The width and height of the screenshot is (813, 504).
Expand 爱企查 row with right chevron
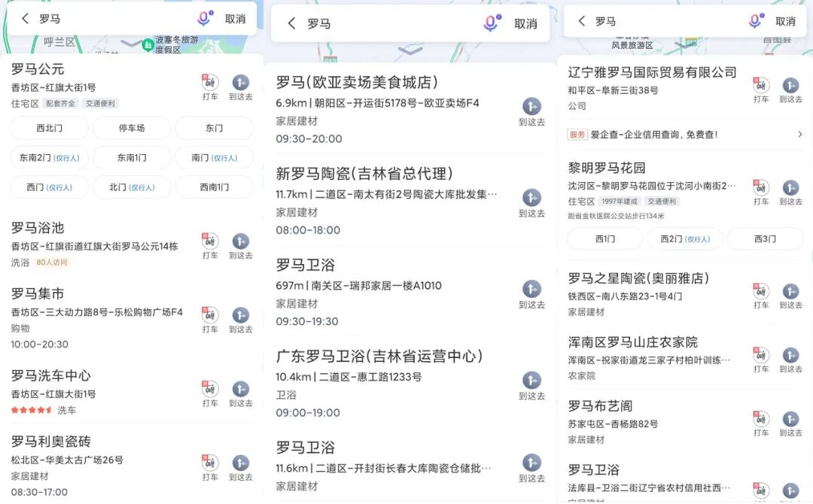(x=800, y=135)
